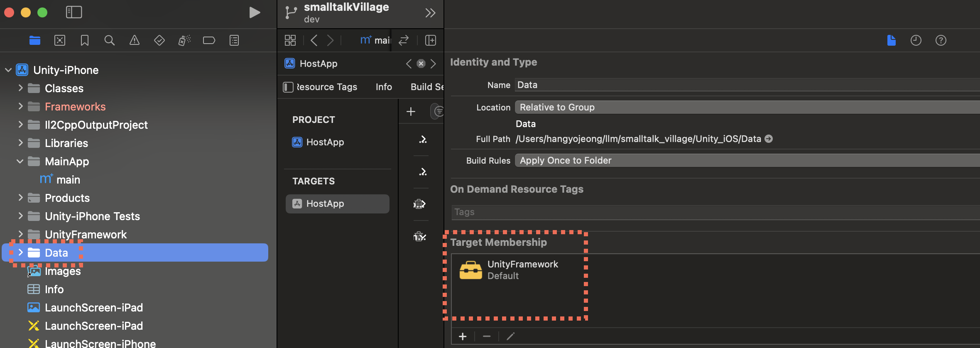Screen dimensions: 980x348
Task: Add a target membership with plus
Action: (463, 336)
